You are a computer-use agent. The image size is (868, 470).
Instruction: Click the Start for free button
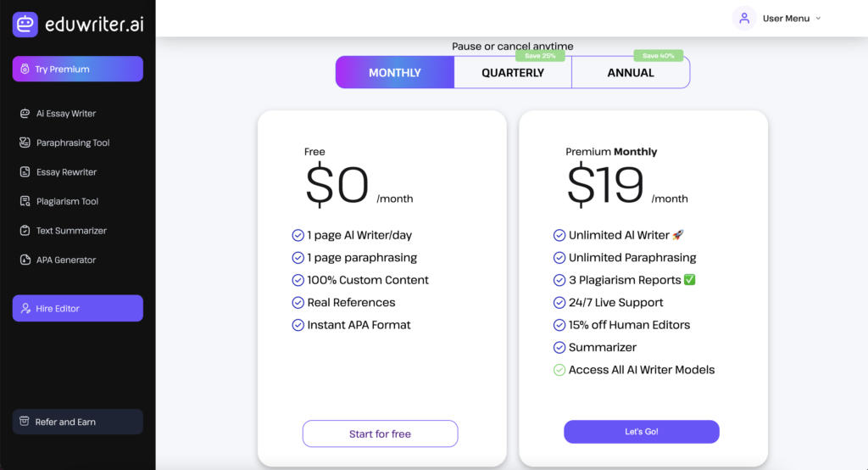(x=380, y=434)
